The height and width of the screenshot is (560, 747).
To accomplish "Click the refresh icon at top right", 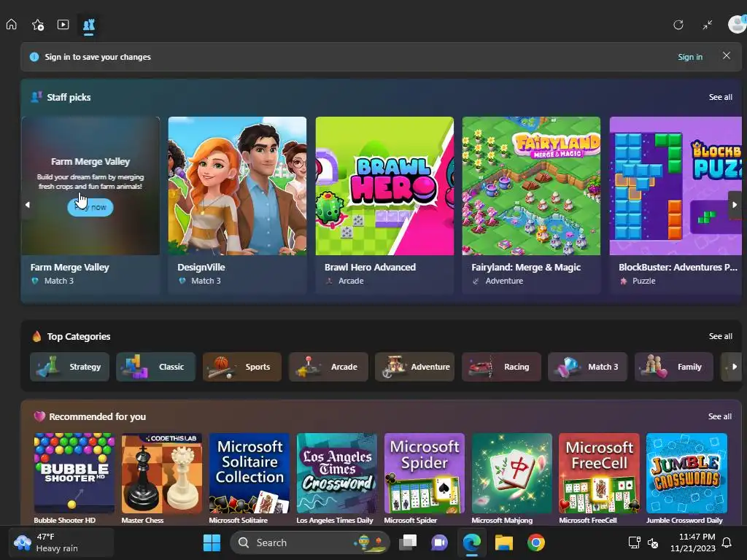I will click(678, 25).
